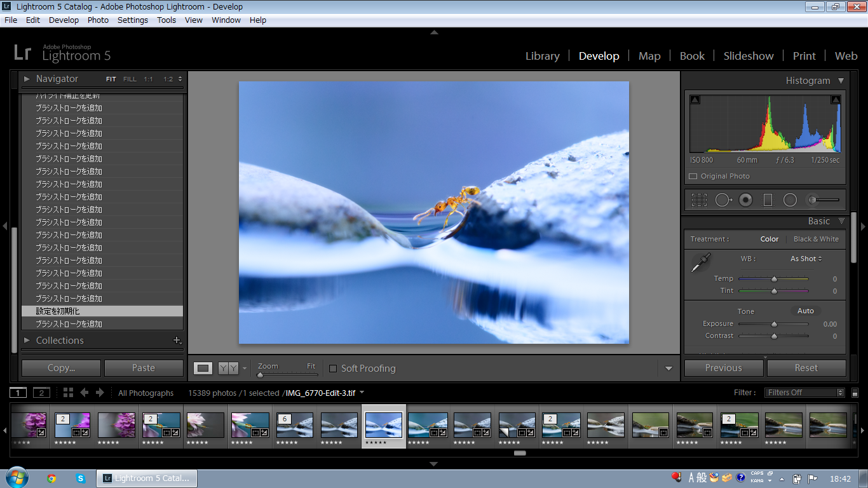Viewport: 868px width, 488px height.
Task: Collapse the Histogram panel
Action: tap(841, 81)
